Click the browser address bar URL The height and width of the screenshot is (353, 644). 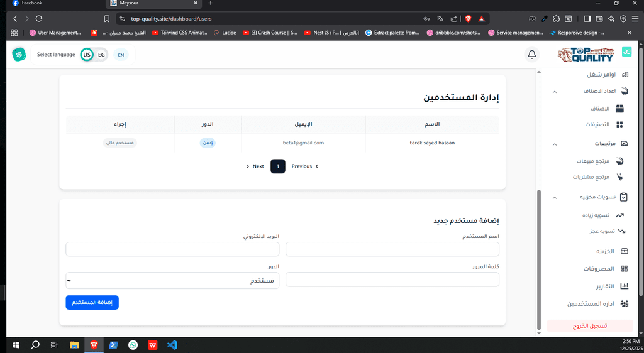(171, 19)
